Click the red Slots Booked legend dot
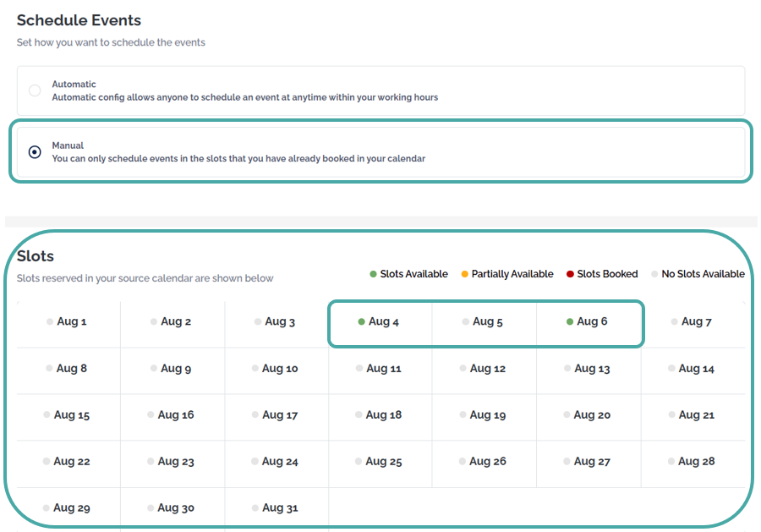761x532 pixels. point(570,274)
